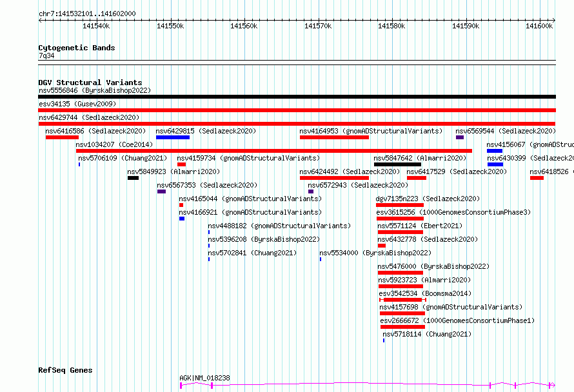Open nsv6417529 (Sedlazeck2020) label

[457, 171]
